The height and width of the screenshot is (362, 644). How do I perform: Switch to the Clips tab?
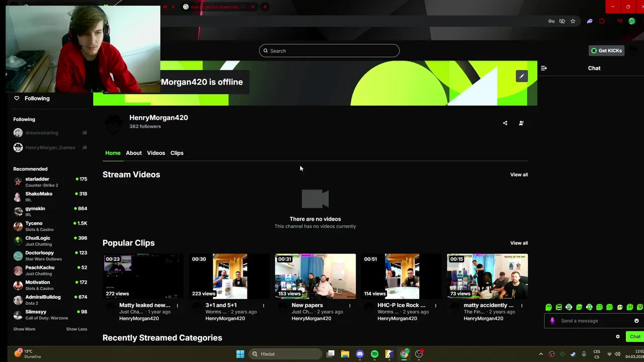[177, 153]
